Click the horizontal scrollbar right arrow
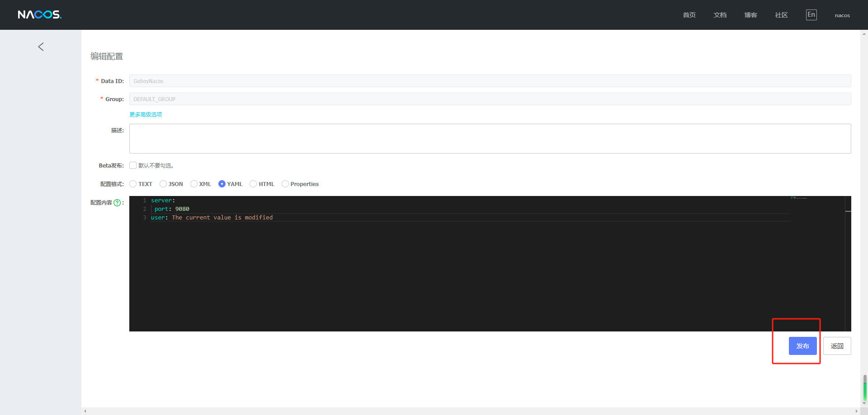The width and height of the screenshot is (868, 415). tap(857, 411)
